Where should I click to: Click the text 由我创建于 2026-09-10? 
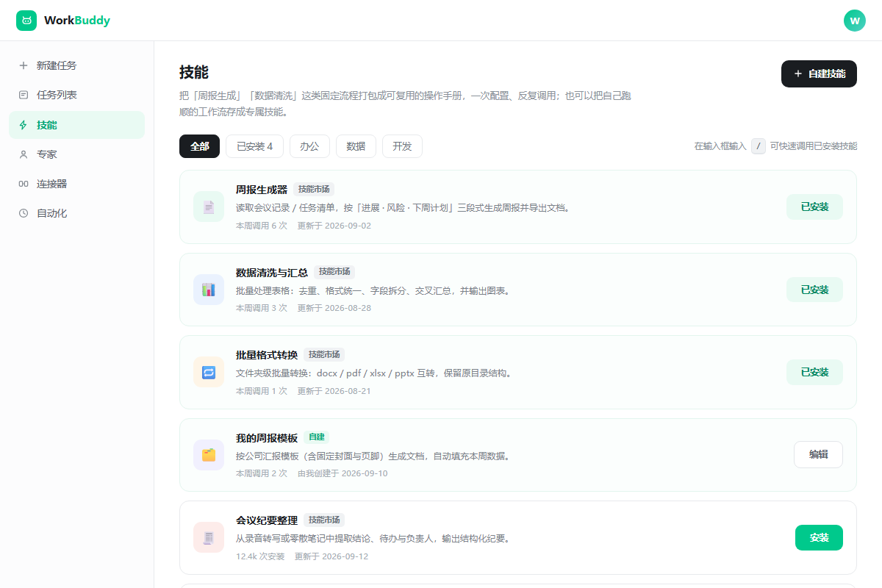pyautogui.click(x=343, y=473)
